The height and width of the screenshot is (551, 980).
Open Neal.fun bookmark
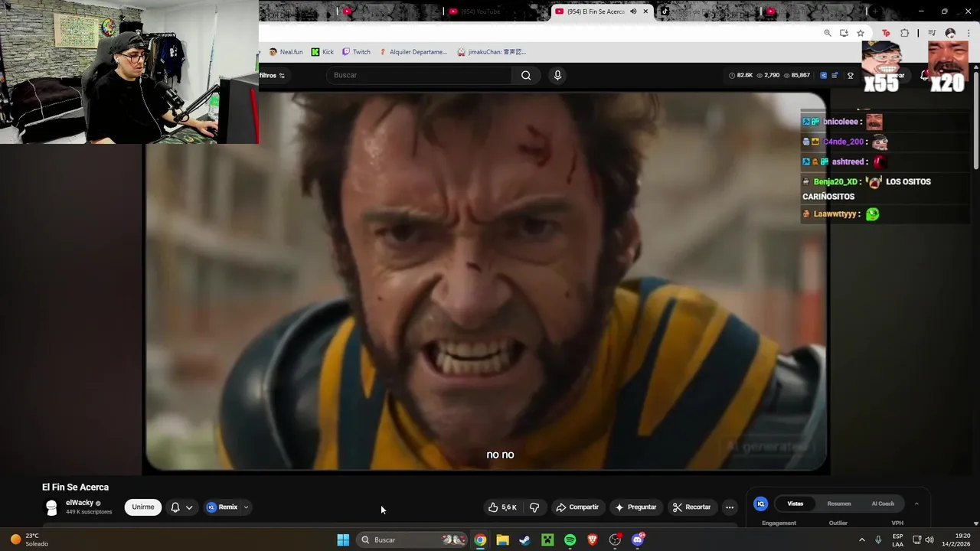[x=286, y=52]
